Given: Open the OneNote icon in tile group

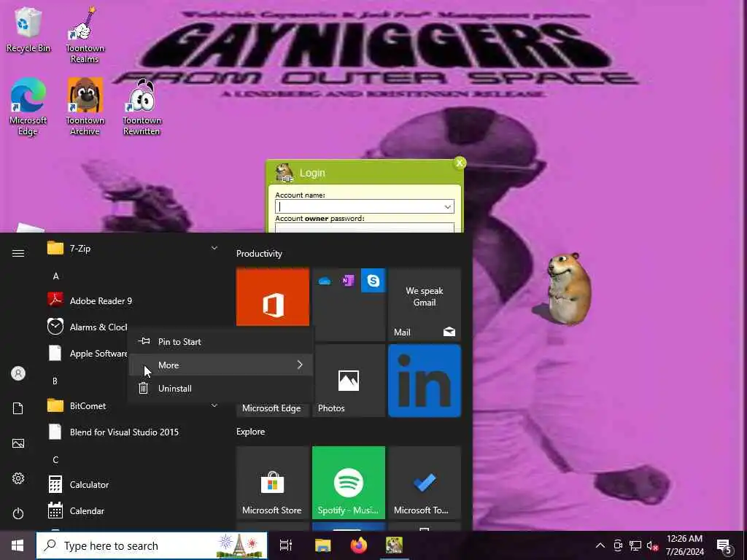Looking at the screenshot, I should pyautogui.click(x=348, y=281).
